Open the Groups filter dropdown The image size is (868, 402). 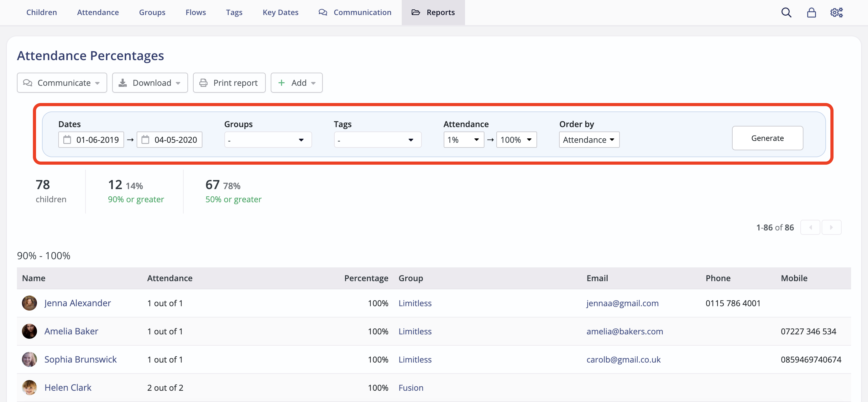coord(268,140)
